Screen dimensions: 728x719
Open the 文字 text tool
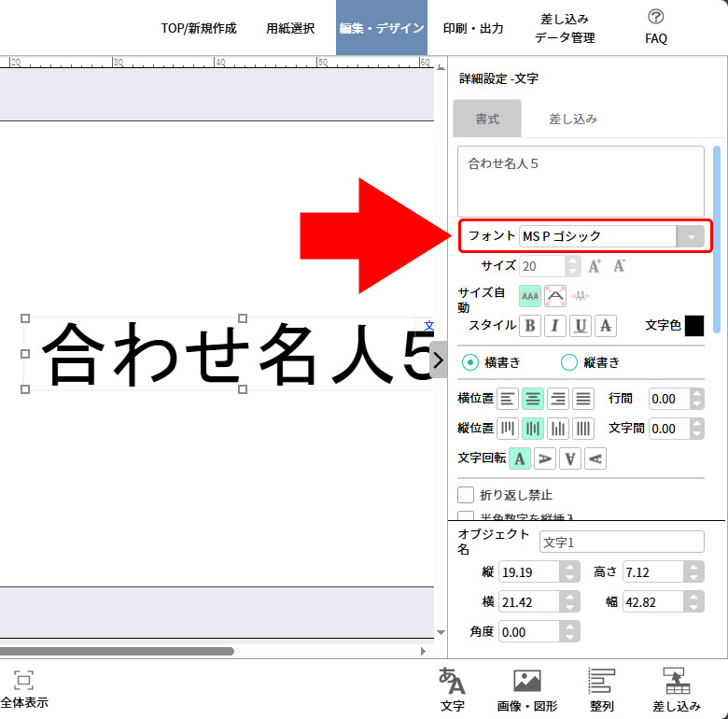(x=453, y=690)
